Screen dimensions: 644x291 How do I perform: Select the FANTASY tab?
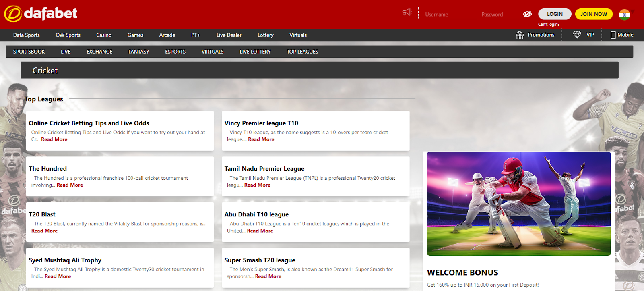[139, 52]
